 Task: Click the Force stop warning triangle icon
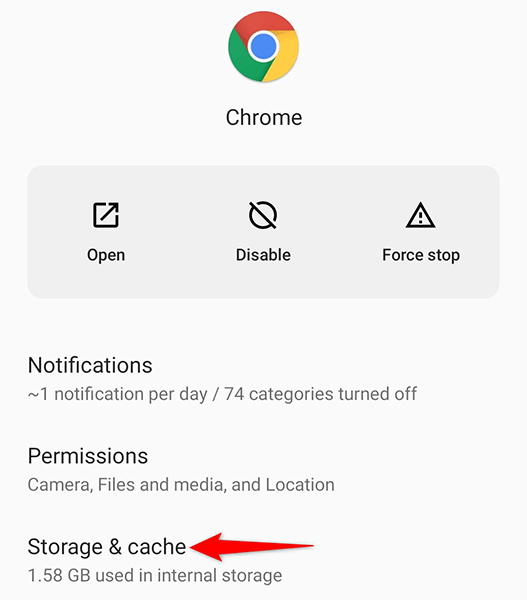(x=420, y=215)
